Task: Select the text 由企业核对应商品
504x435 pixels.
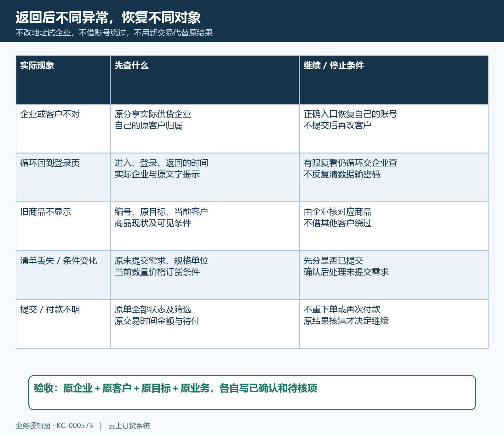Action: click(337, 212)
